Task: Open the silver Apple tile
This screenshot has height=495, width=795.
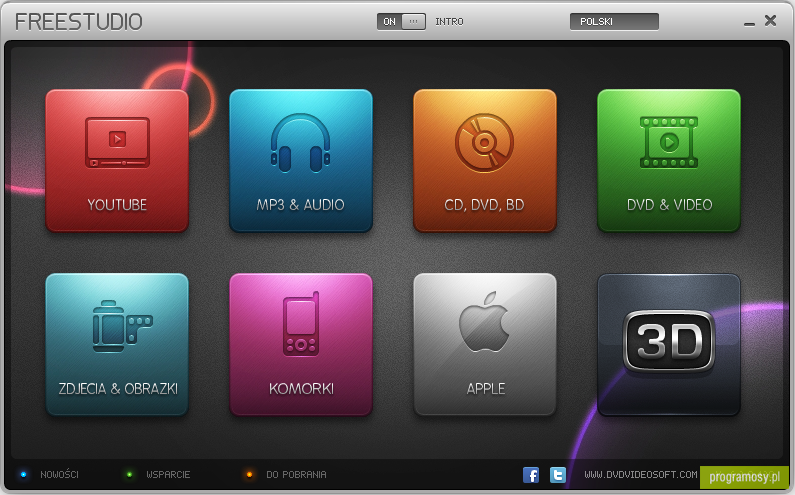Action: [485, 344]
